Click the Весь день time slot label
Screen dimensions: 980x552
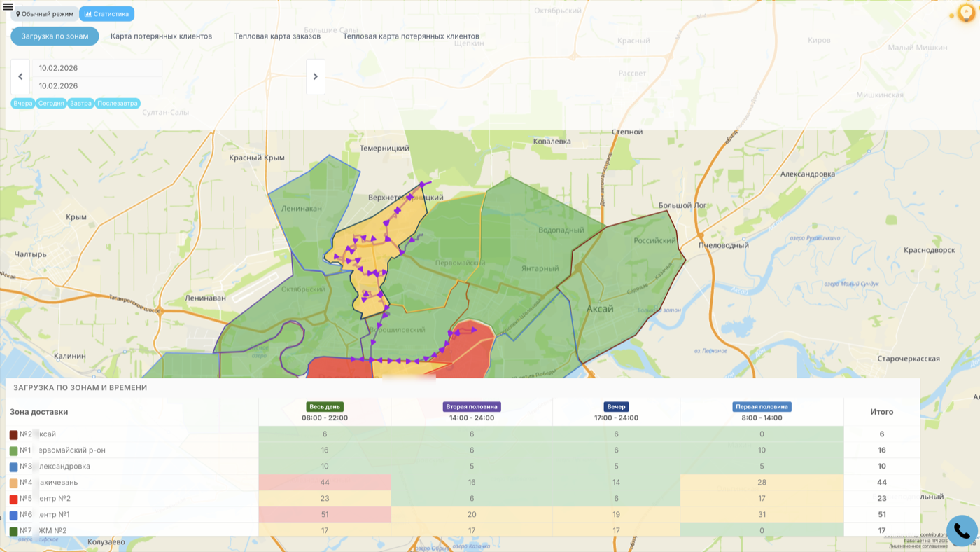pyautogui.click(x=325, y=407)
